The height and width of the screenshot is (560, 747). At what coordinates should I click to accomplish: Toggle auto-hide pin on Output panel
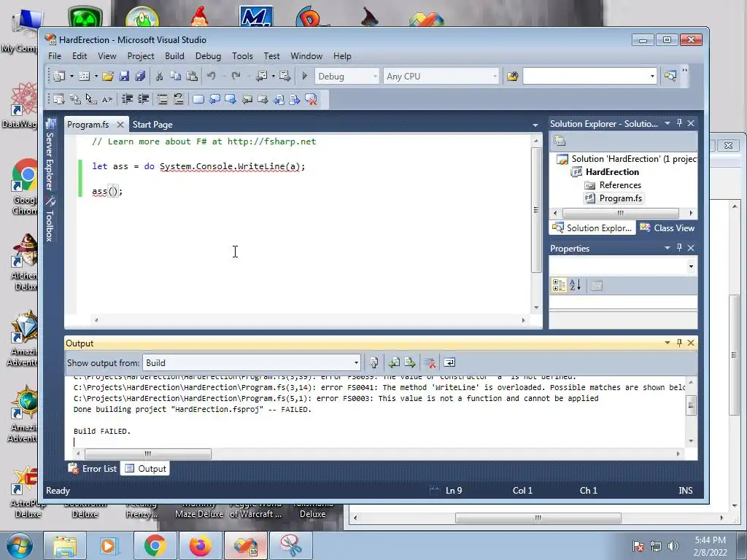click(679, 343)
